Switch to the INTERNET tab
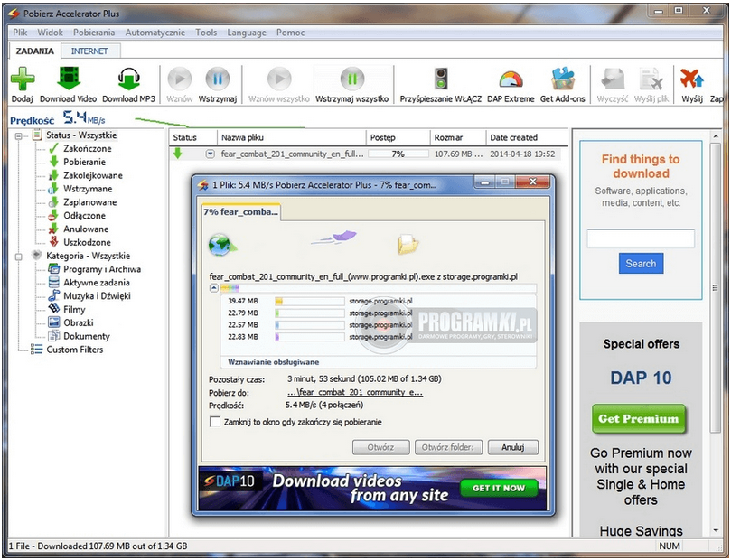731x560 pixels. pyautogui.click(x=89, y=51)
